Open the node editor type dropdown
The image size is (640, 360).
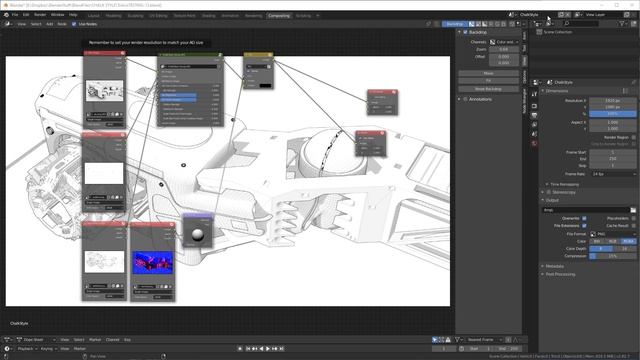[8, 24]
